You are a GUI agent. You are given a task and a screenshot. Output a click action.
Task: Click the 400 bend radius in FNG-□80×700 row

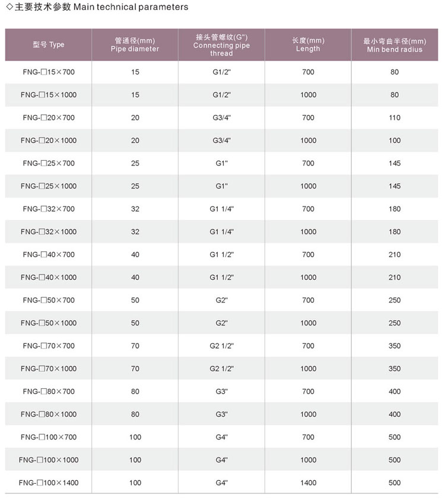[x=395, y=391]
